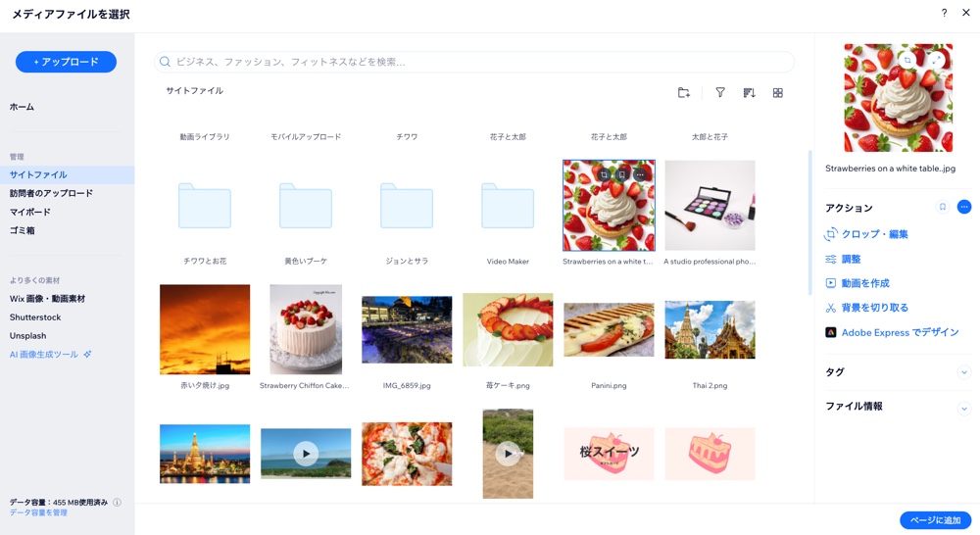Viewport: 980px width, 535px height.
Task: Select the riverside temple at dusk thumbnail
Action: [205, 454]
